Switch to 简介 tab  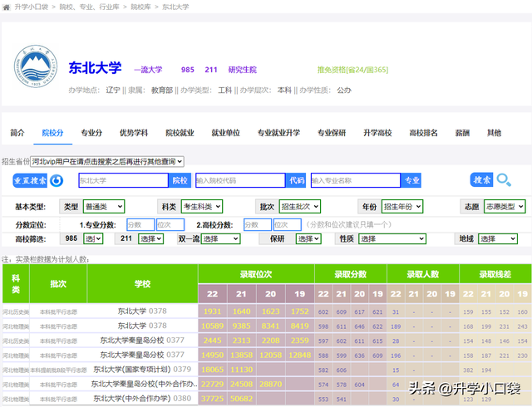(17, 133)
